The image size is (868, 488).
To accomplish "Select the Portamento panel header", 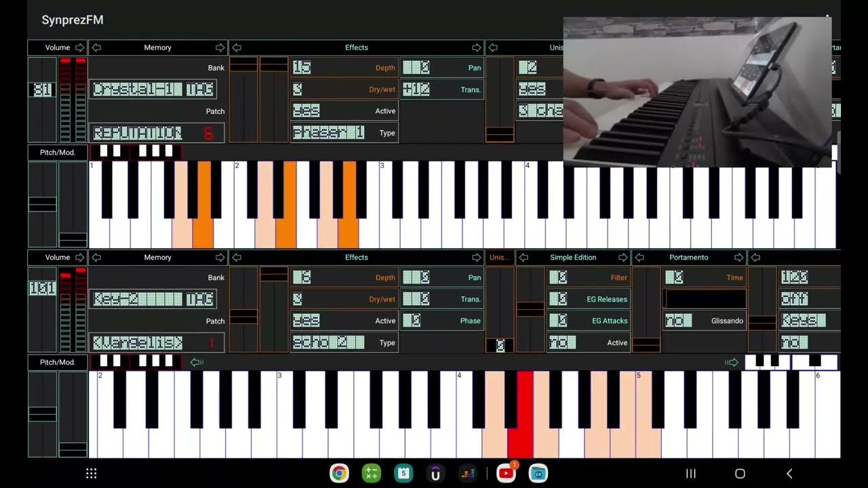I will pos(689,258).
